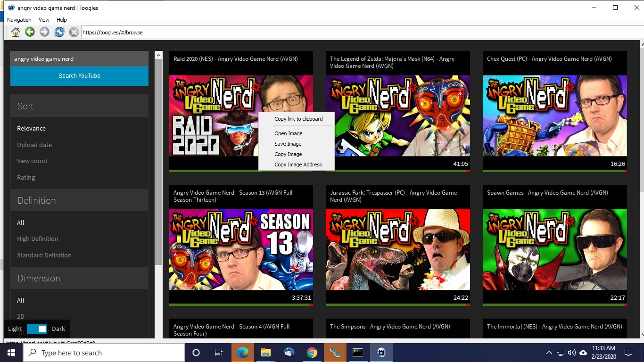Click the Majora's Mask thumbnail
Viewport: 644px width, 362px height.
pyautogui.click(x=398, y=116)
